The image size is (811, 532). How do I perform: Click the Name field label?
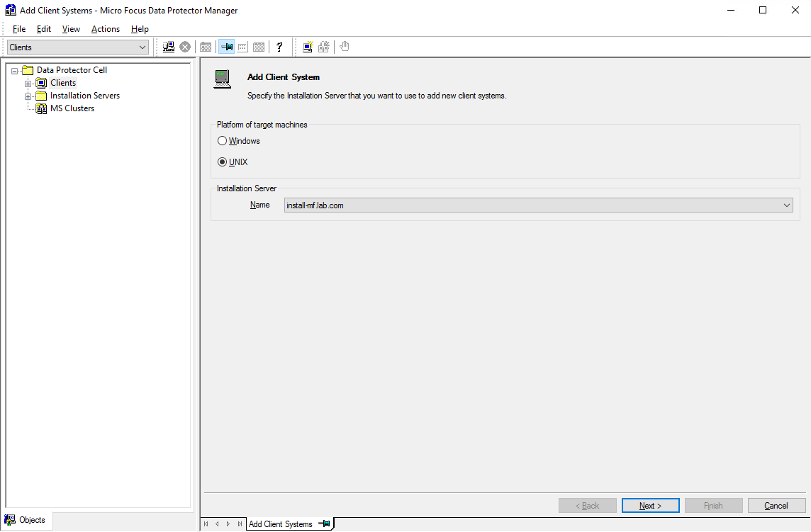pos(260,205)
